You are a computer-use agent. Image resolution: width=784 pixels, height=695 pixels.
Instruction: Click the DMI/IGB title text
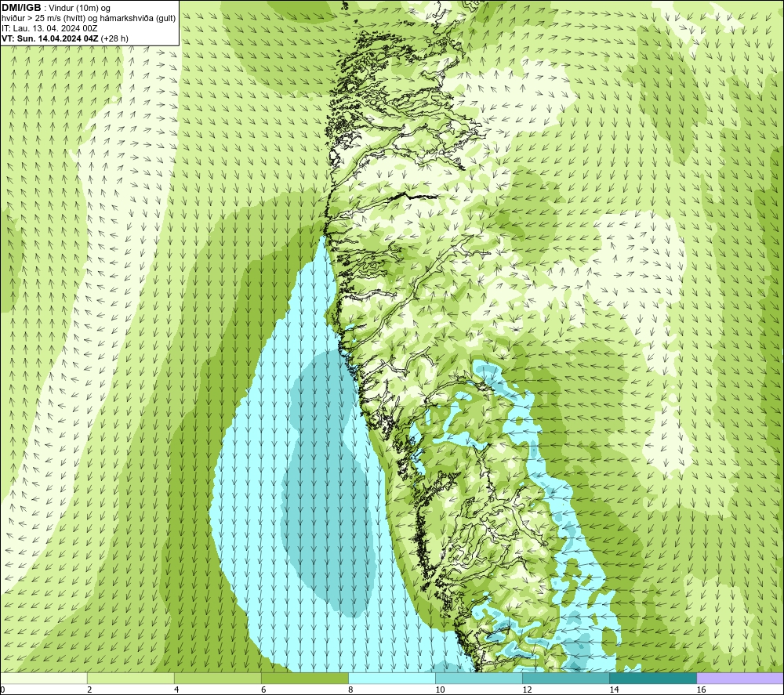tap(21, 8)
